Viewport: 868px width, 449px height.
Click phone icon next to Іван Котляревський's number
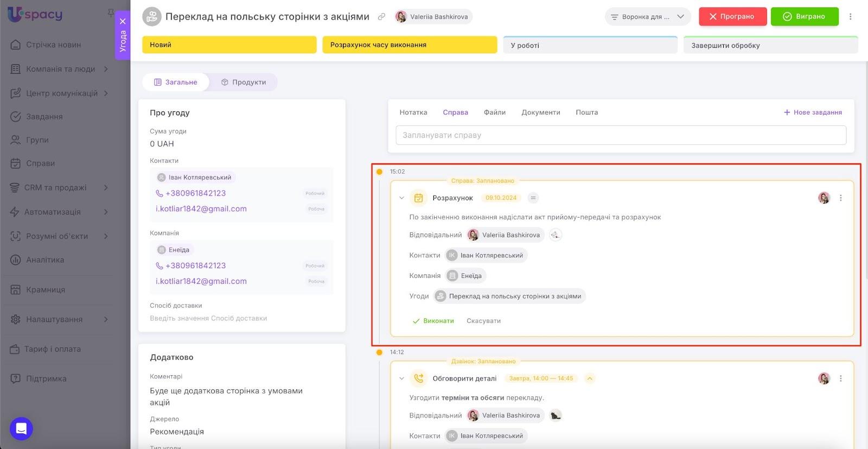pyautogui.click(x=159, y=193)
